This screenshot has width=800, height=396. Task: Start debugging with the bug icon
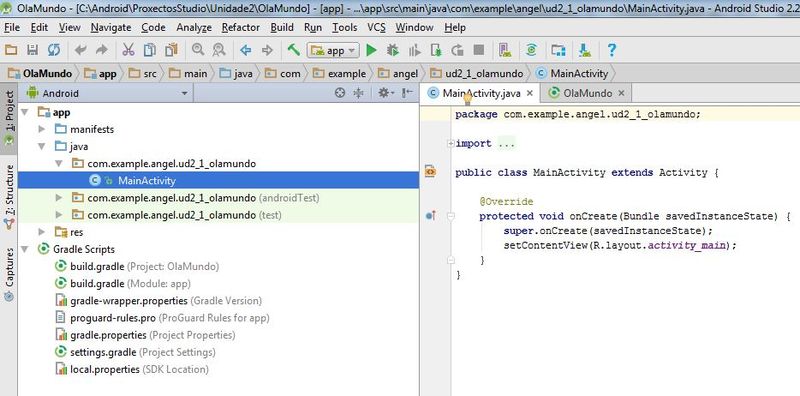click(392, 50)
